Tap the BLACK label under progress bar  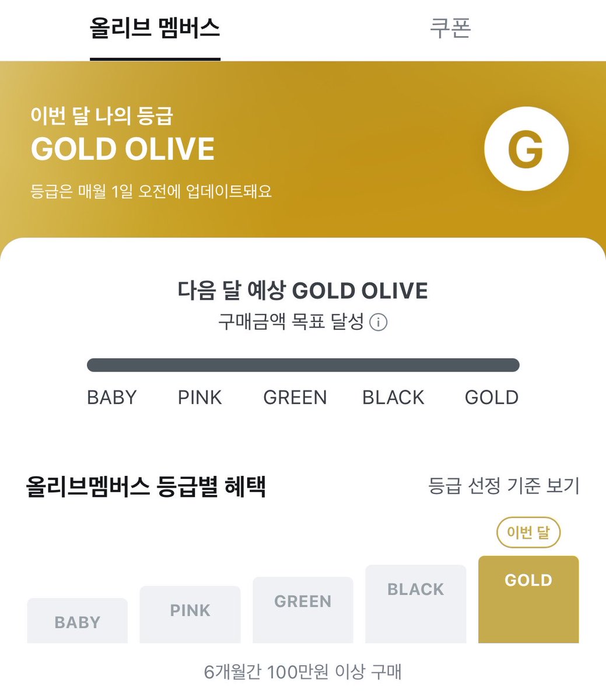pyautogui.click(x=393, y=397)
